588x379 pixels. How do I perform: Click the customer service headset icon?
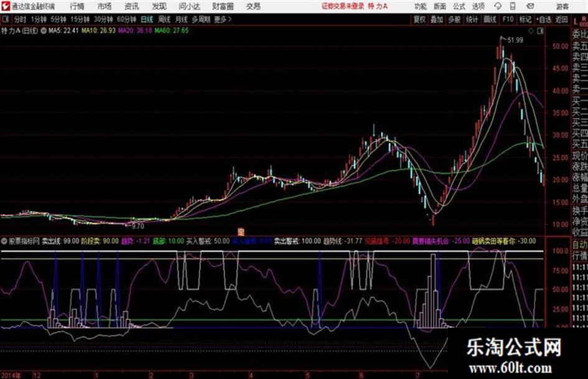coord(498,6)
